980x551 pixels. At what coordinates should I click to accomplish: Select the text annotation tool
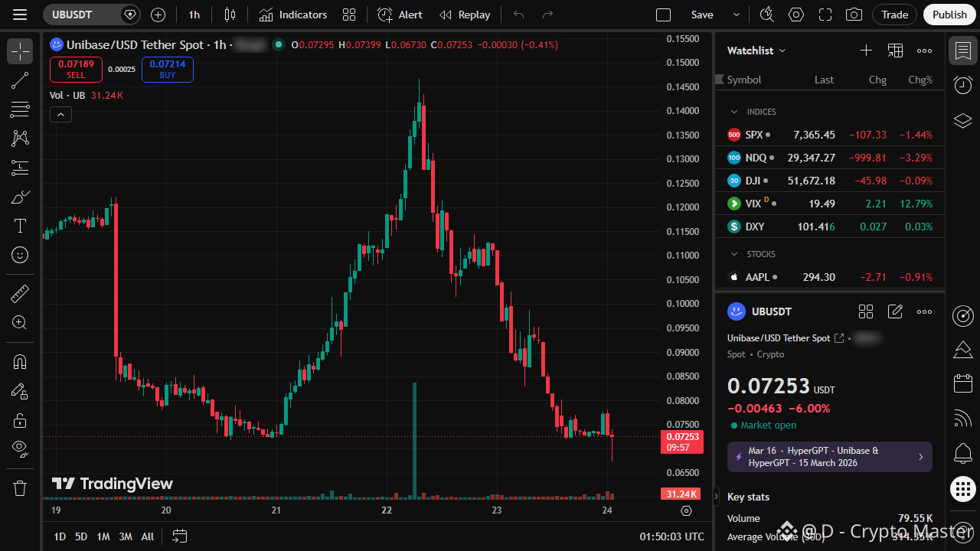pos(20,226)
